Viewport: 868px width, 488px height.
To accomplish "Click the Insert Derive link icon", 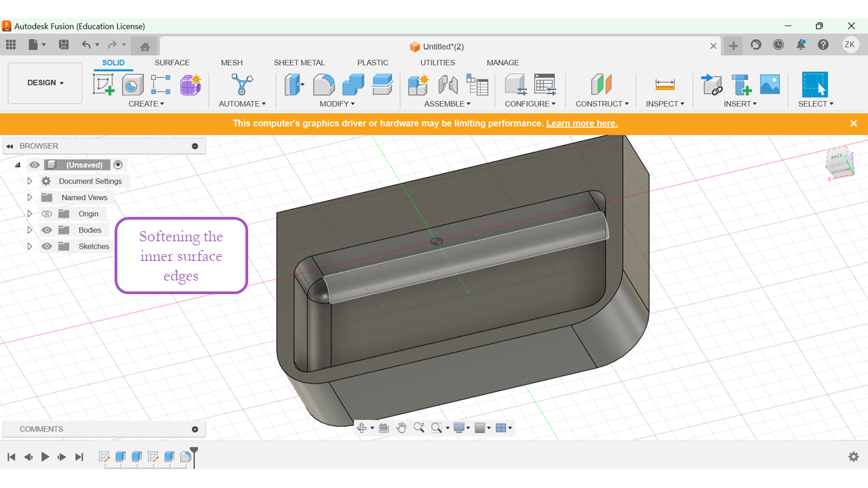I will 712,85.
